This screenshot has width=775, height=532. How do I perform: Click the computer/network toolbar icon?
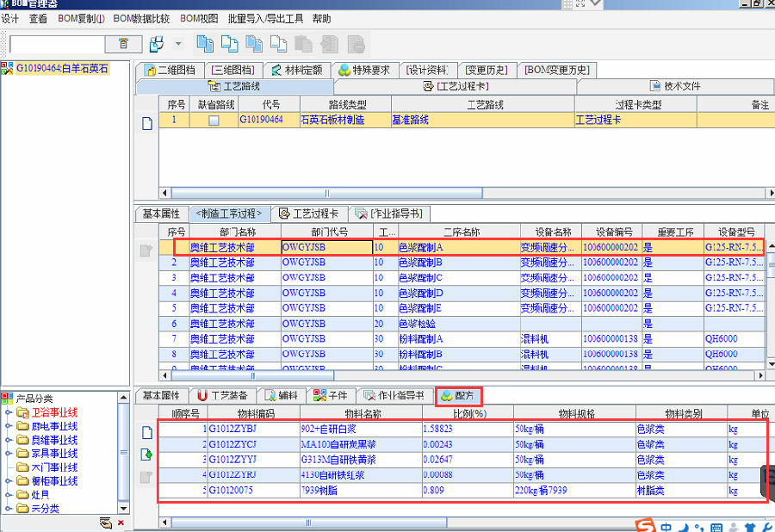(157, 44)
